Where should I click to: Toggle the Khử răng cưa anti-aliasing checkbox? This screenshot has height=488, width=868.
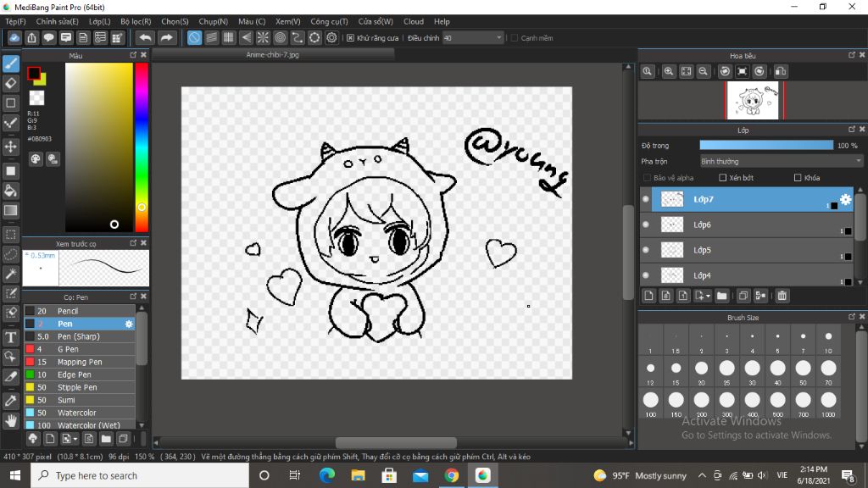click(350, 38)
